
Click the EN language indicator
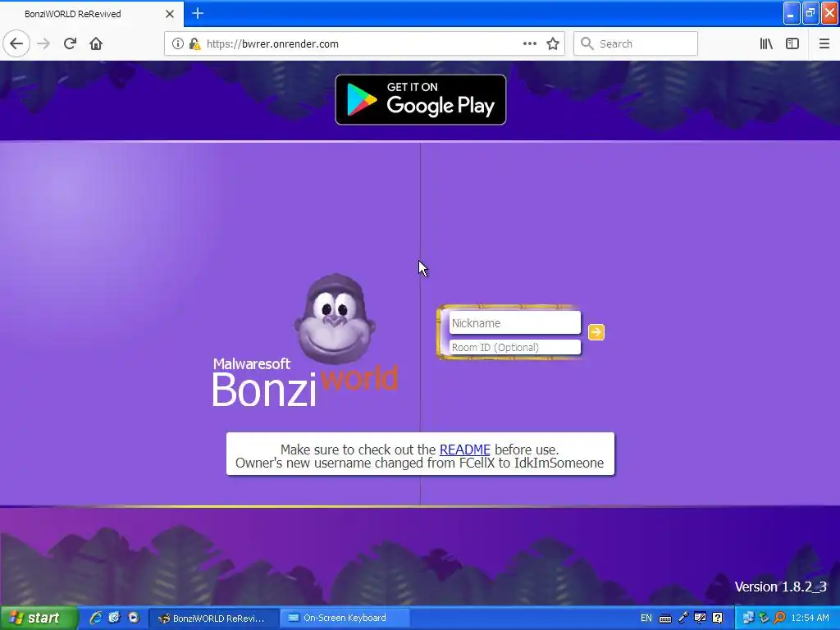[646, 619]
